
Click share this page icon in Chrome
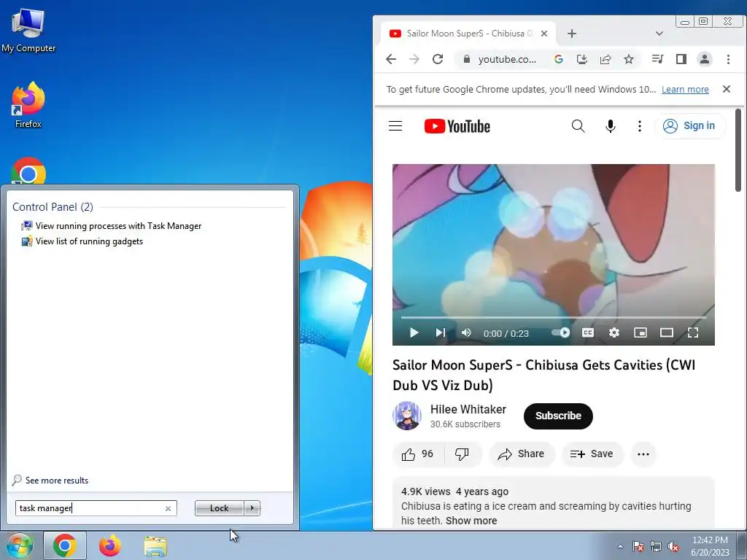605,59
